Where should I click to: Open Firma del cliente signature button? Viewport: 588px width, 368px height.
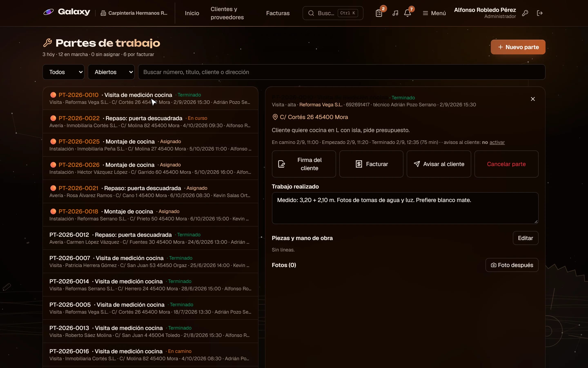304,164
